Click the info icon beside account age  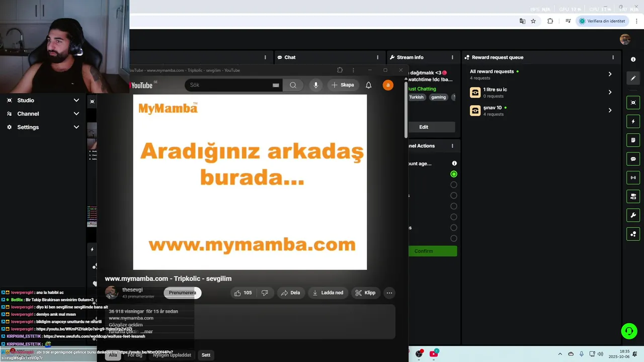(x=454, y=163)
